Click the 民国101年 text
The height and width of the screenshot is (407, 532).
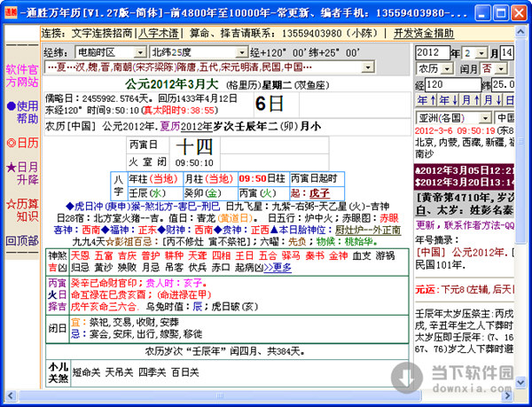(440, 265)
